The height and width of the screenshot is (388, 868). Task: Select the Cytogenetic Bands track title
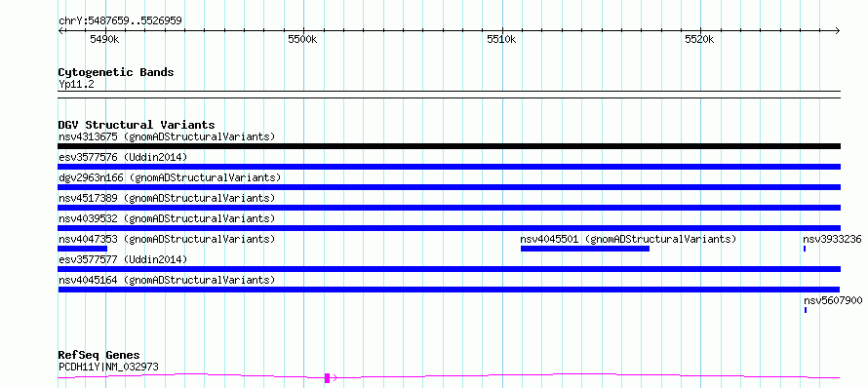116,72
